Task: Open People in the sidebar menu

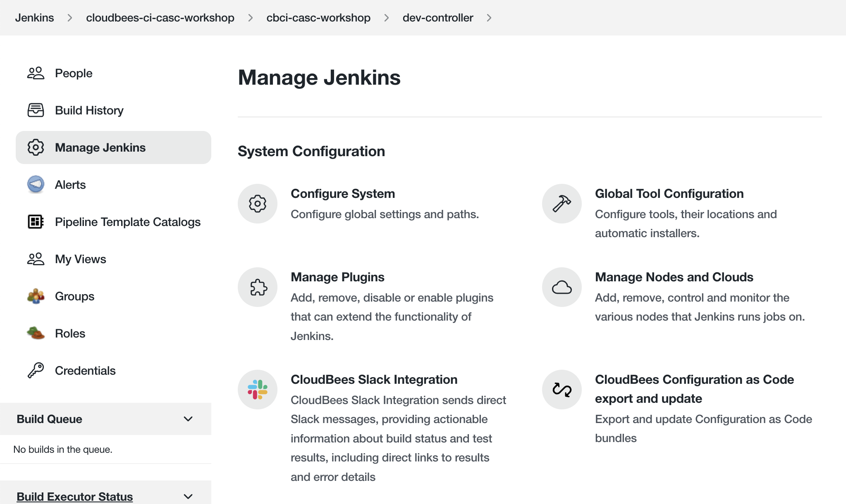Action: coord(74,73)
